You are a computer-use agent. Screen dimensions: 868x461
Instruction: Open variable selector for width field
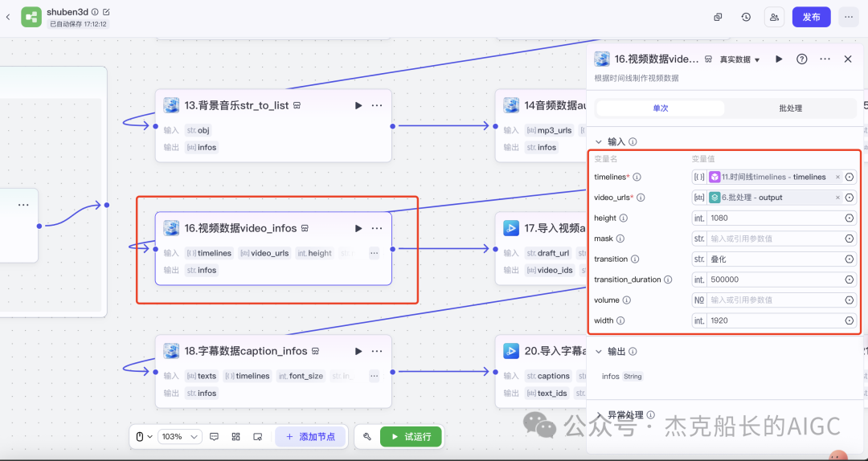[850, 320]
